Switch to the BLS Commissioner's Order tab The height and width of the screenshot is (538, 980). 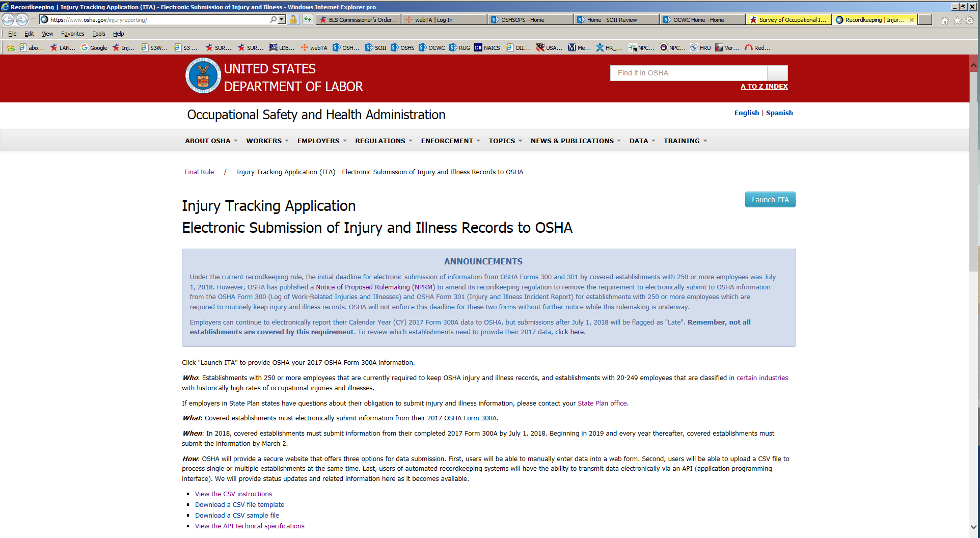tap(358, 20)
